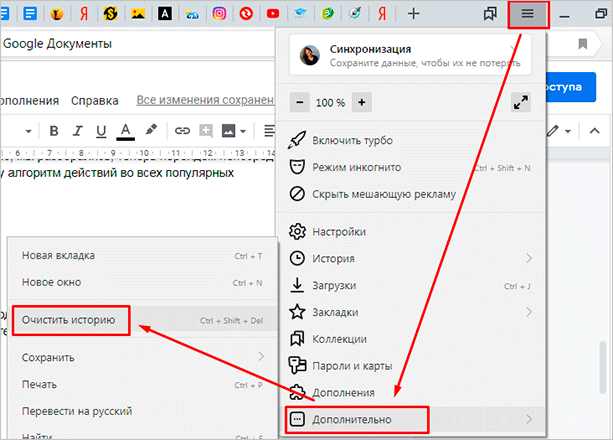The width and height of the screenshot is (613, 440).
Task: Open a new browser tab with plus icon
Action: (413, 14)
